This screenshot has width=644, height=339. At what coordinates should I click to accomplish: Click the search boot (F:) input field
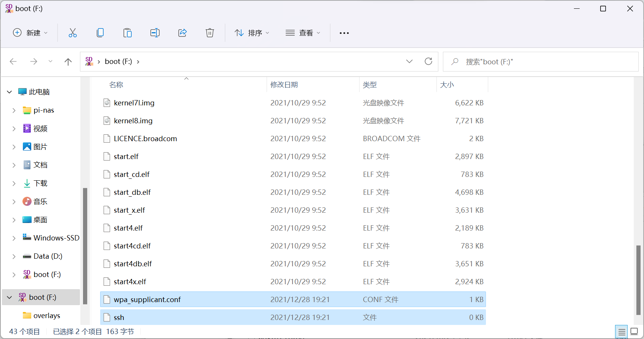pyautogui.click(x=541, y=62)
